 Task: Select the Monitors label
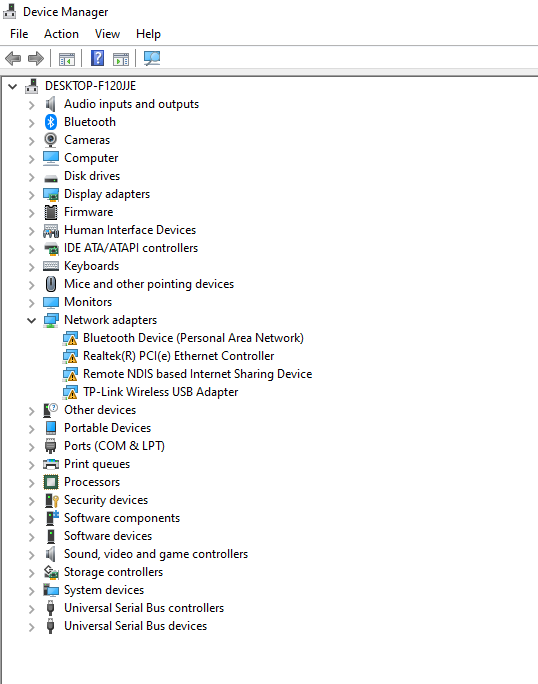[88, 302]
